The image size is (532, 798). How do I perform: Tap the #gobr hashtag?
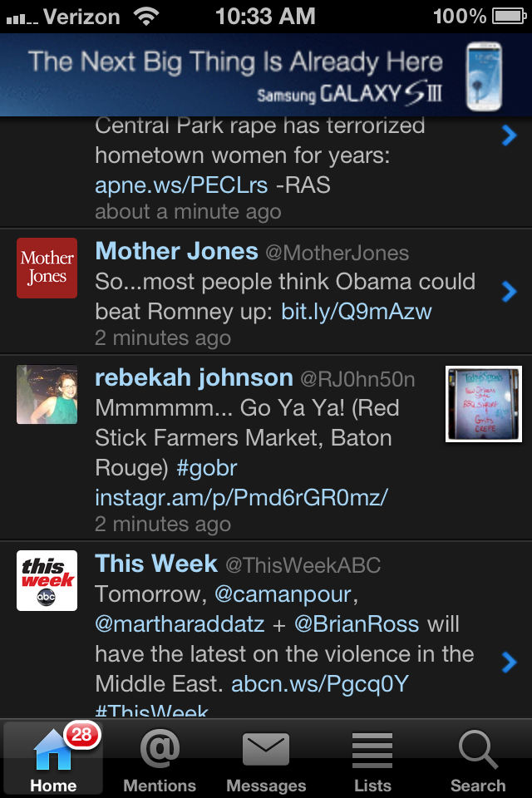[206, 468]
